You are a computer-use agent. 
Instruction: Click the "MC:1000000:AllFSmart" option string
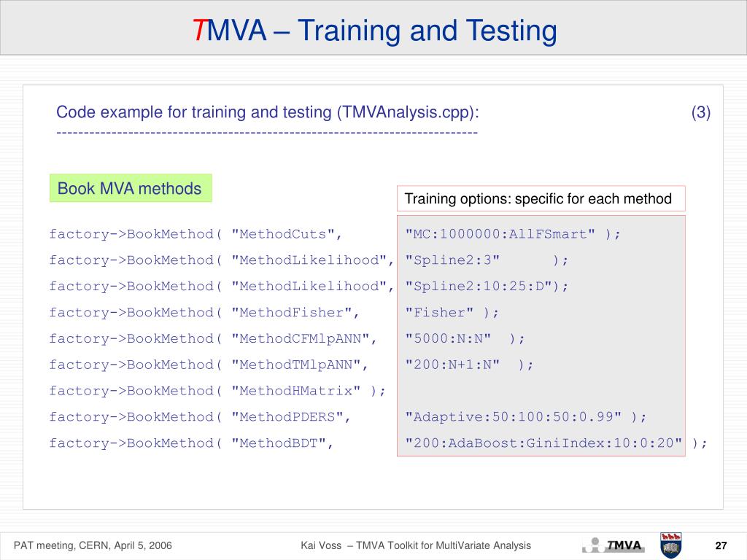500,234
